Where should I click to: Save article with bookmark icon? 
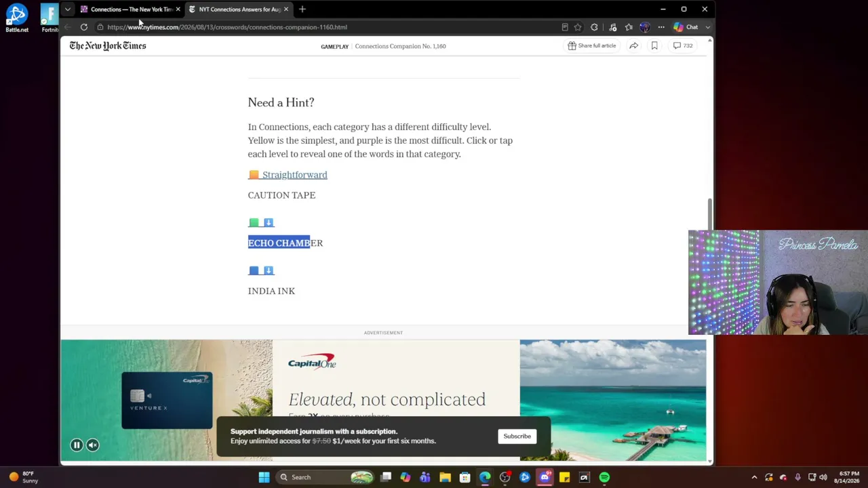pyautogui.click(x=654, y=45)
